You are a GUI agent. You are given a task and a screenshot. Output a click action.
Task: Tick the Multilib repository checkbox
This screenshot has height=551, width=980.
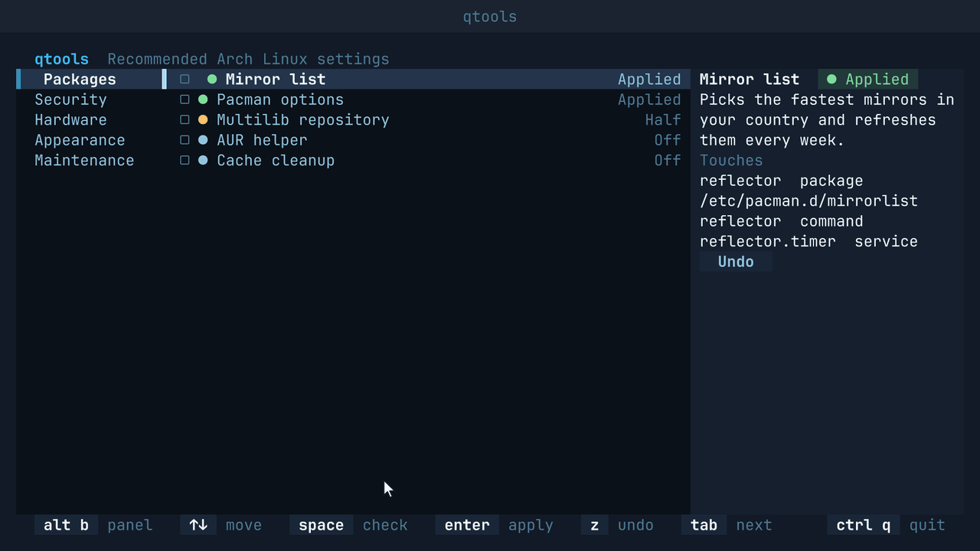185,120
